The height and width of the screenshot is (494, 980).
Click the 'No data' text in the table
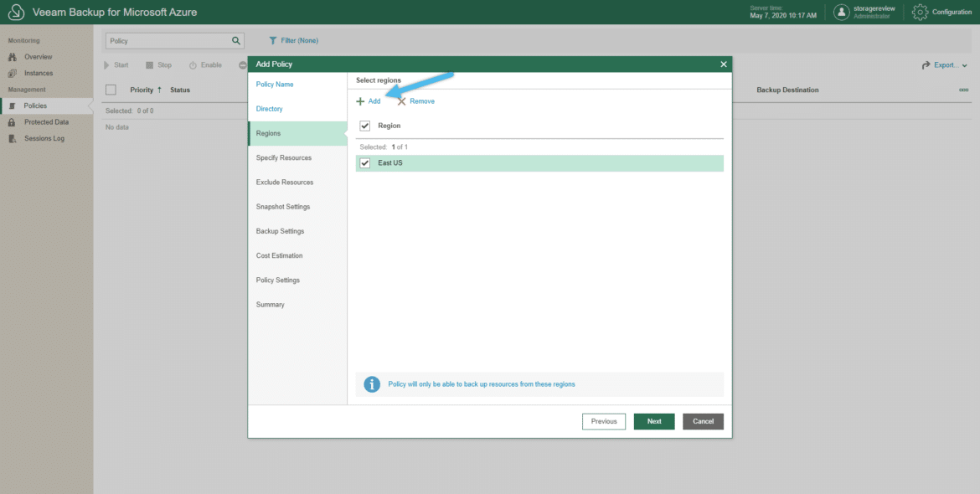point(117,127)
